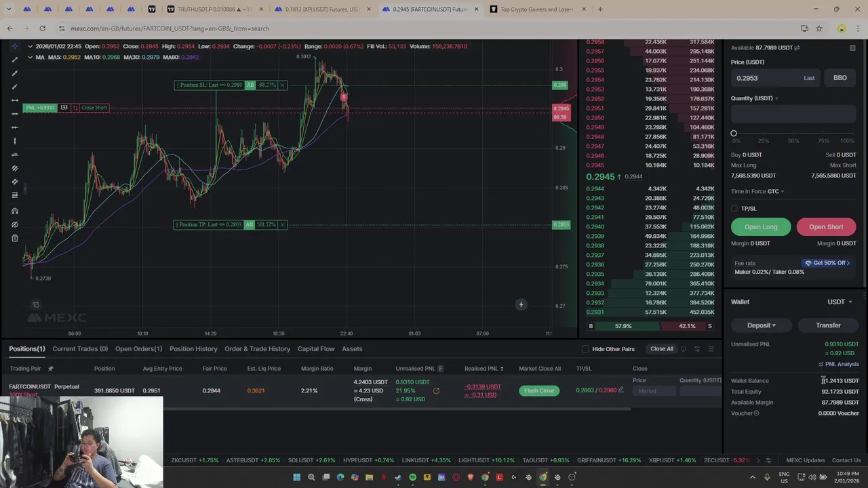Click the positions list layout icon
The width and height of the screenshot is (868, 488).
click(x=711, y=349)
